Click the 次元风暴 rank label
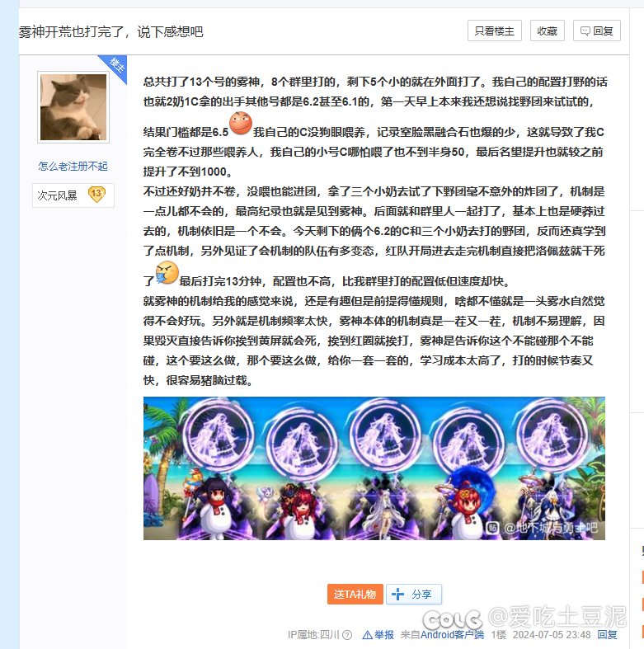The image size is (644, 649). pyautogui.click(x=57, y=195)
